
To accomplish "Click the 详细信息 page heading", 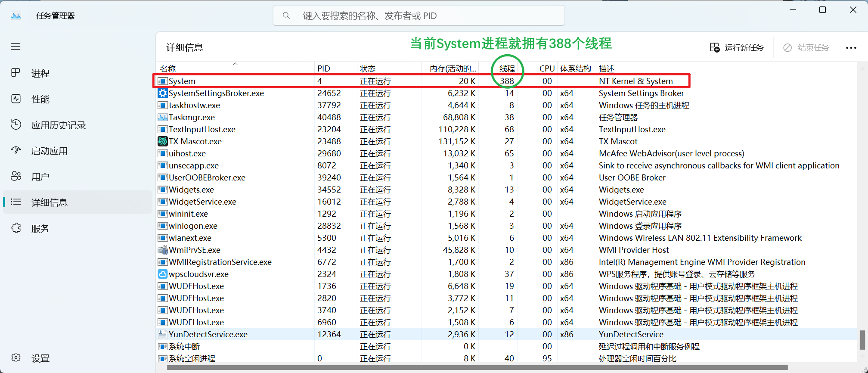I will 185,47.
